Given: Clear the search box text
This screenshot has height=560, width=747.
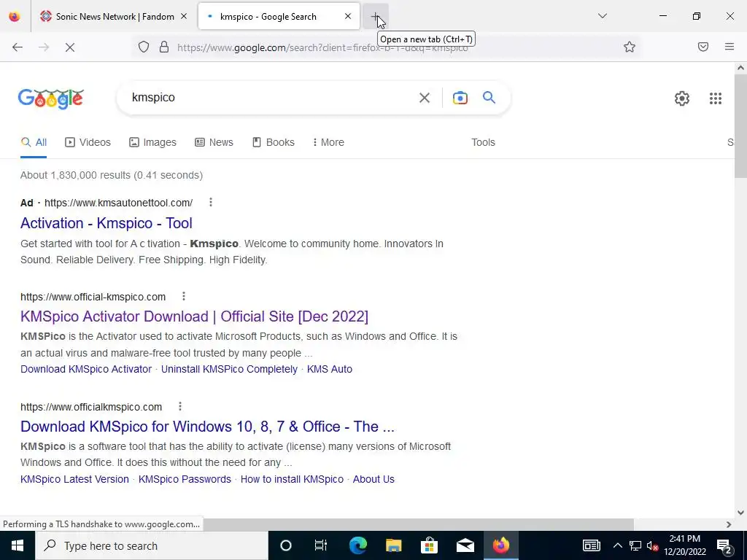Looking at the screenshot, I should pyautogui.click(x=425, y=98).
